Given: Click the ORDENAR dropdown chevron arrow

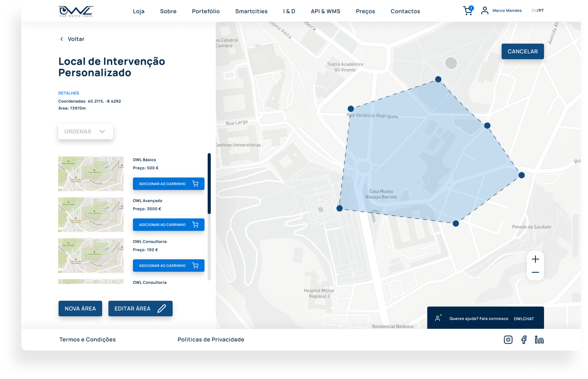Looking at the screenshot, I should pyautogui.click(x=102, y=131).
